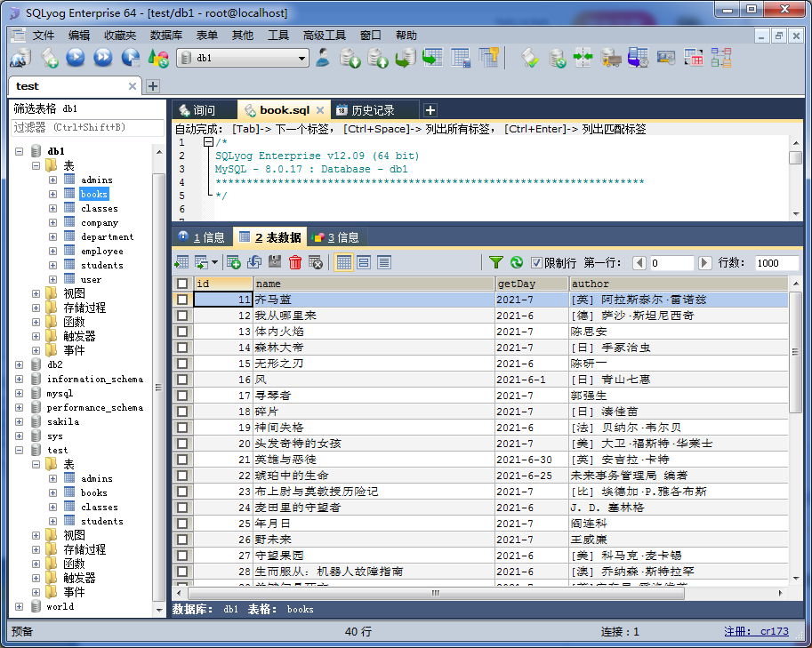The width and height of the screenshot is (812, 648).
Task: Click the green filter funnel icon
Action: 496,262
